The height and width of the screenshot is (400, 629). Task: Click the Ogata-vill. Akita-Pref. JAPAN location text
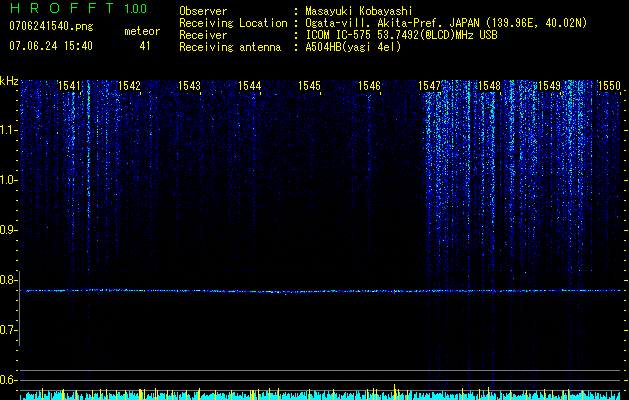click(446, 23)
